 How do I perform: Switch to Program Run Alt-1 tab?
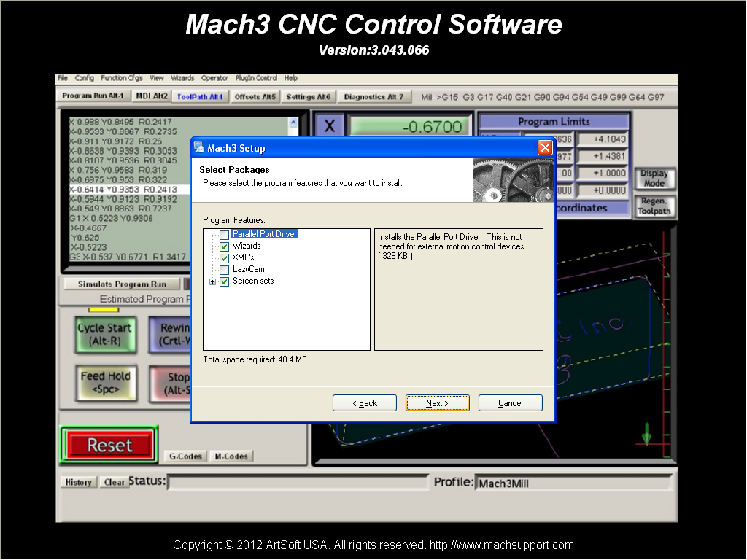click(x=93, y=96)
